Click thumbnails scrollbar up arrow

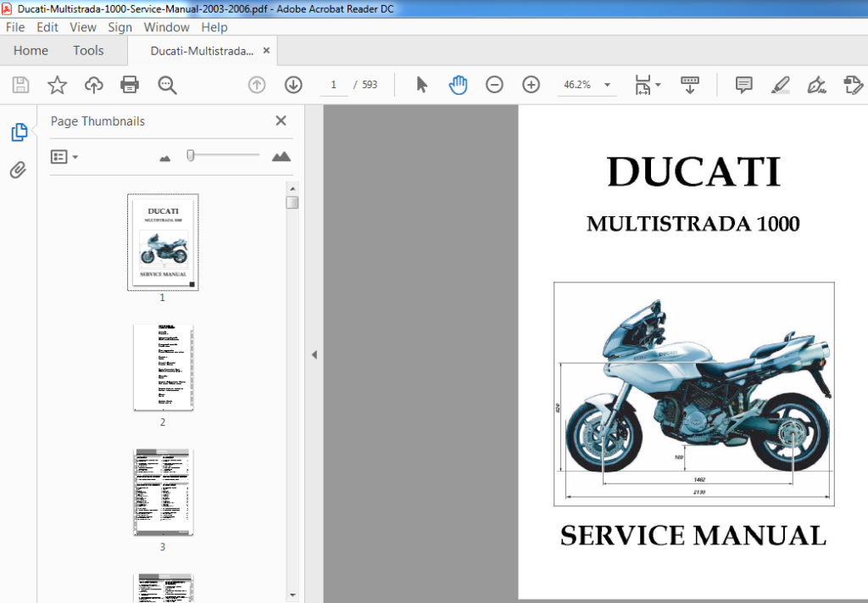292,189
